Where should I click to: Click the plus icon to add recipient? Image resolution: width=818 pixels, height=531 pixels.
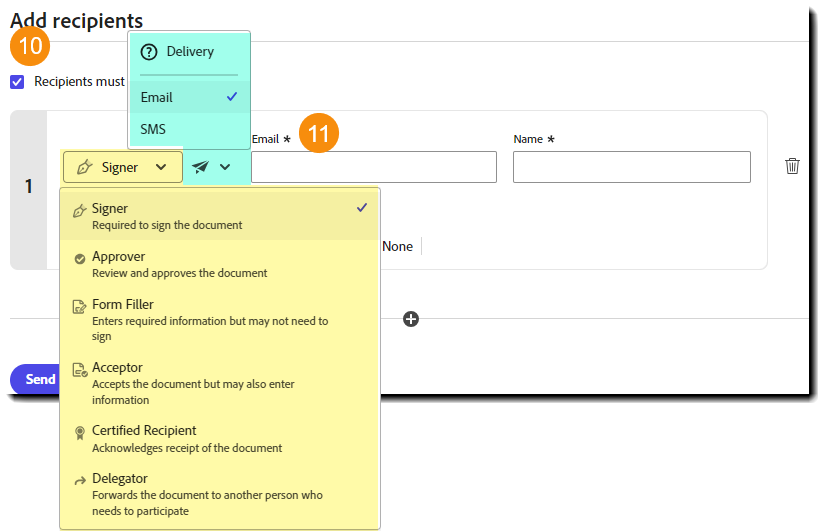point(411,319)
